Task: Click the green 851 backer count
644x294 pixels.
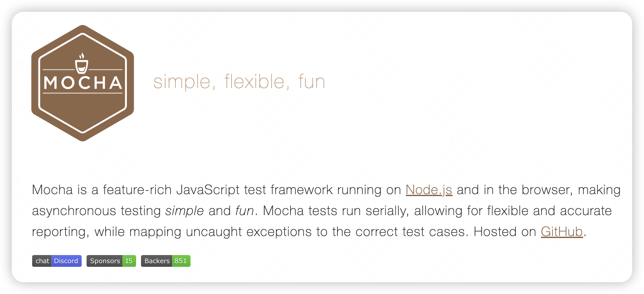Action: coord(181,261)
